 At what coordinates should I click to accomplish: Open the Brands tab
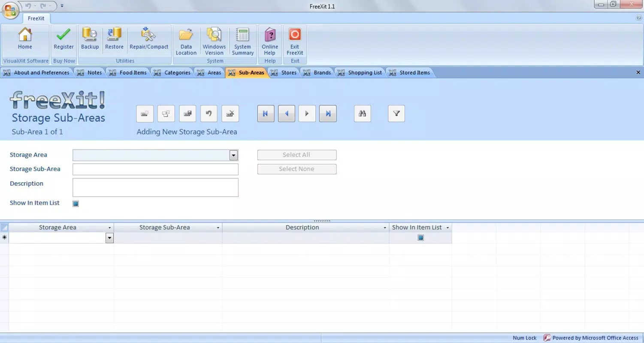coord(317,72)
